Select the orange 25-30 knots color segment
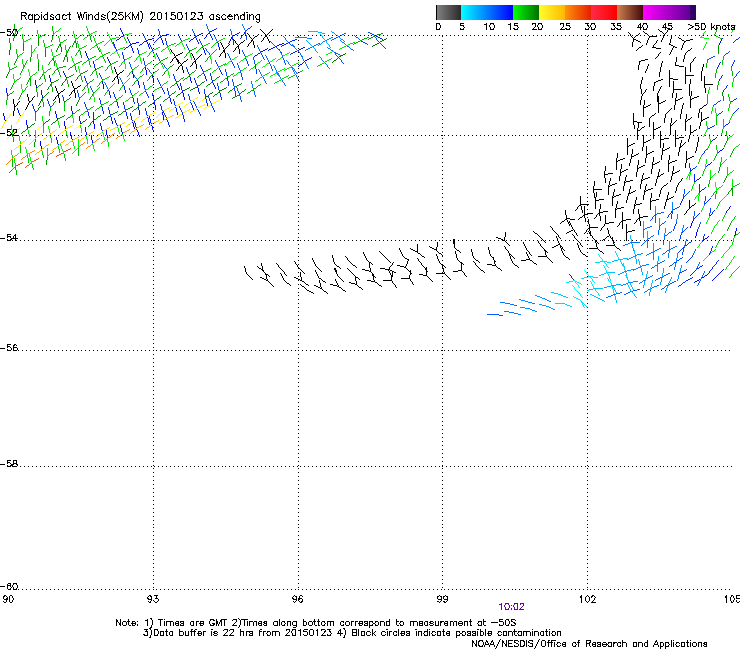 point(578,12)
